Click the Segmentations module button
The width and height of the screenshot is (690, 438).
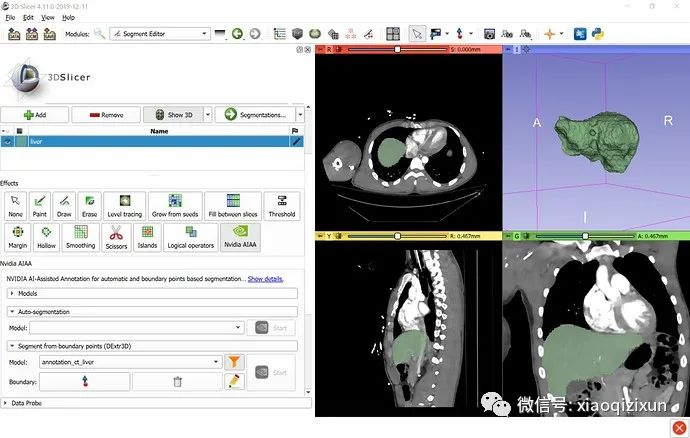coord(255,115)
